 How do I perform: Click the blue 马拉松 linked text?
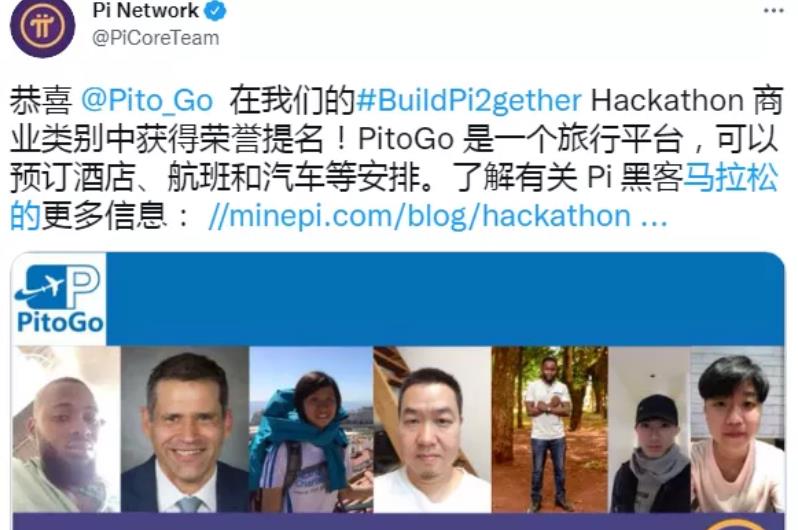(x=731, y=178)
